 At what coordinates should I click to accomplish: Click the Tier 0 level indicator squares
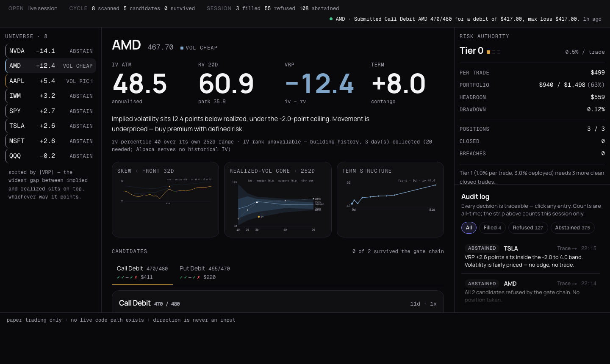(494, 52)
